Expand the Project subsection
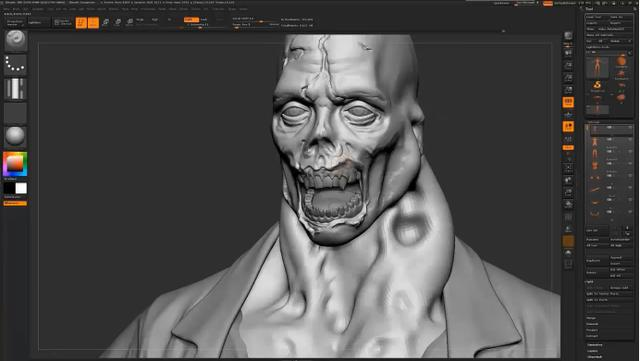The image size is (640, 361). [591, 330]
